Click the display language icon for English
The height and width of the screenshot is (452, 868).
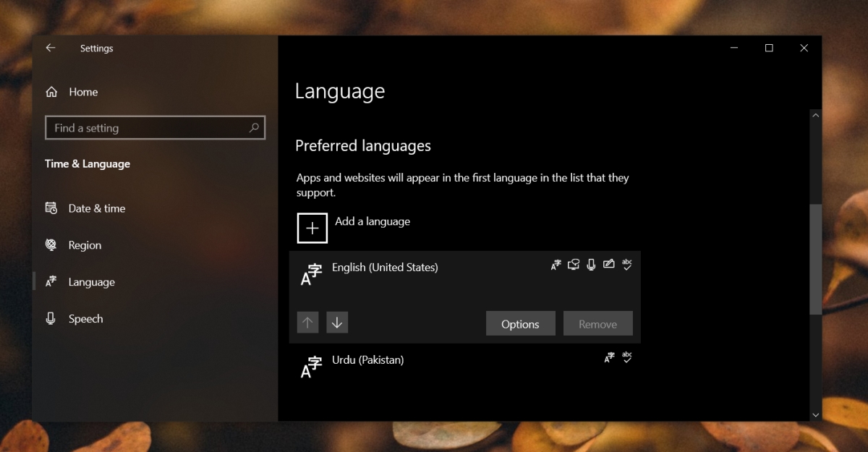click(556, 265)
